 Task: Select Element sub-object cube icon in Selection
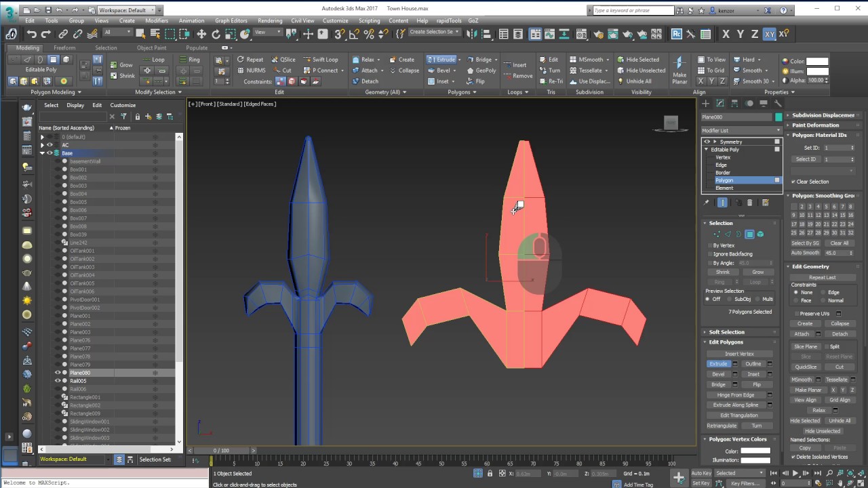(x=760, y=235)
